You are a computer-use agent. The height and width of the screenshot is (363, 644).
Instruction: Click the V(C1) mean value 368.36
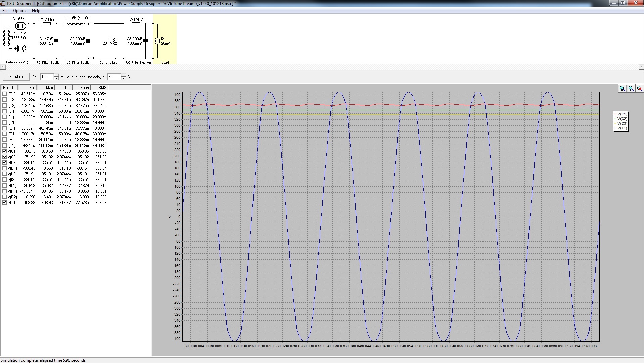(83, 151)
